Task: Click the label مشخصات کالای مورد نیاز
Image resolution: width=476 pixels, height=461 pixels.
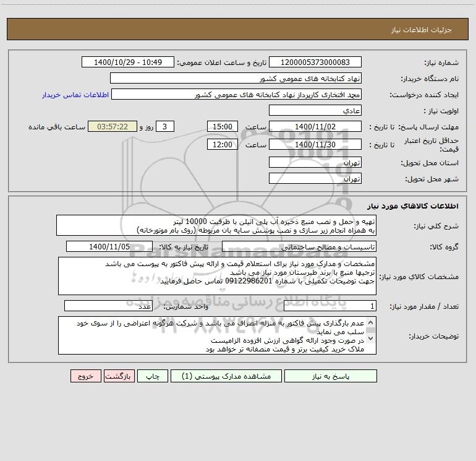Action: [419, 277]
